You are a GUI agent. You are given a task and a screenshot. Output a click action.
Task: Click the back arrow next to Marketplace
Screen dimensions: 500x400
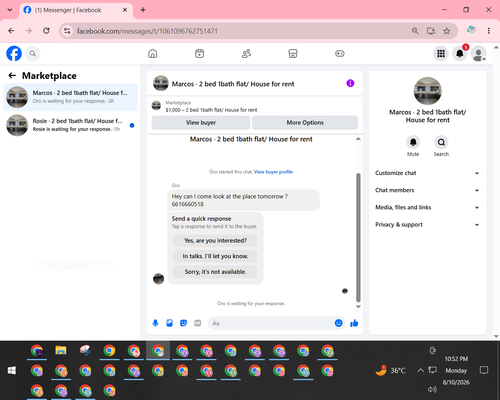(12, 76)
